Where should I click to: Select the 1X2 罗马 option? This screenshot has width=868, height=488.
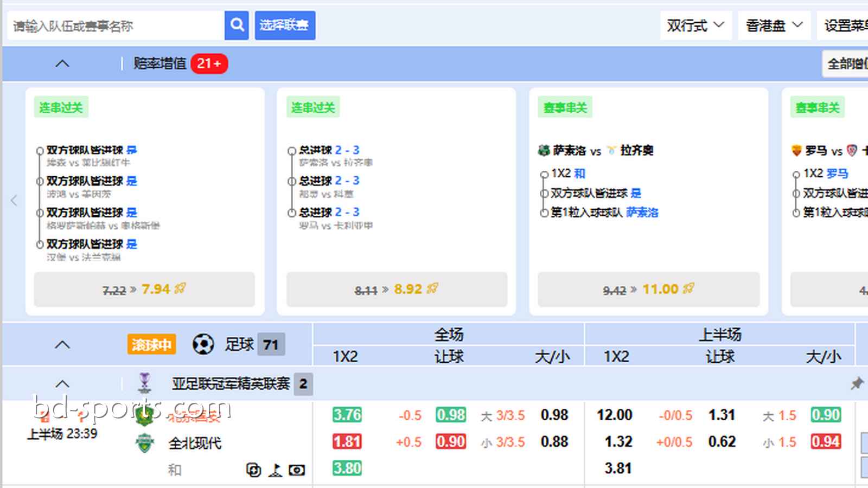coord(826,174)
